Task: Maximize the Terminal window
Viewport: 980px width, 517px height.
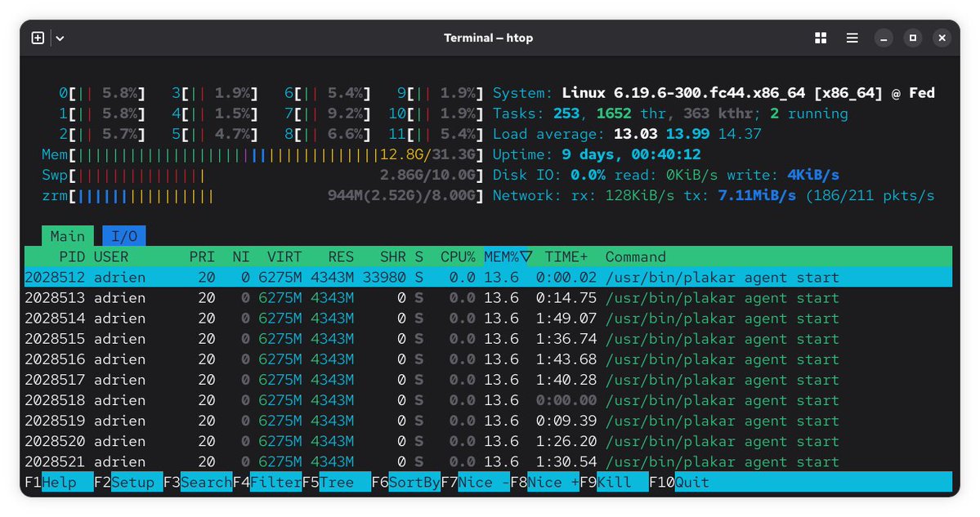Action: (912, 38)
